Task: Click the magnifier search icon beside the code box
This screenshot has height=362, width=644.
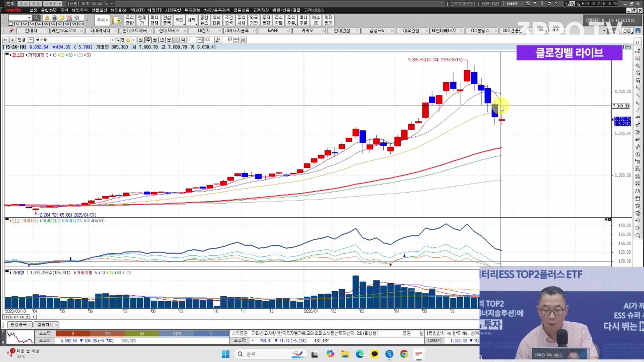Action: (36, 17)
